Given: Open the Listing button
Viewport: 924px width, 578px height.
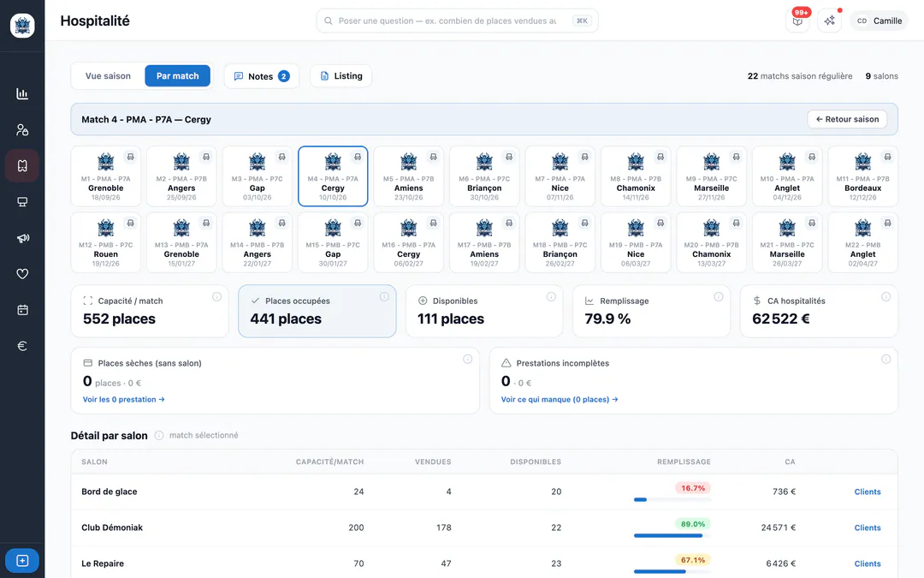Looking at the screenshot, I should [341, 76].
